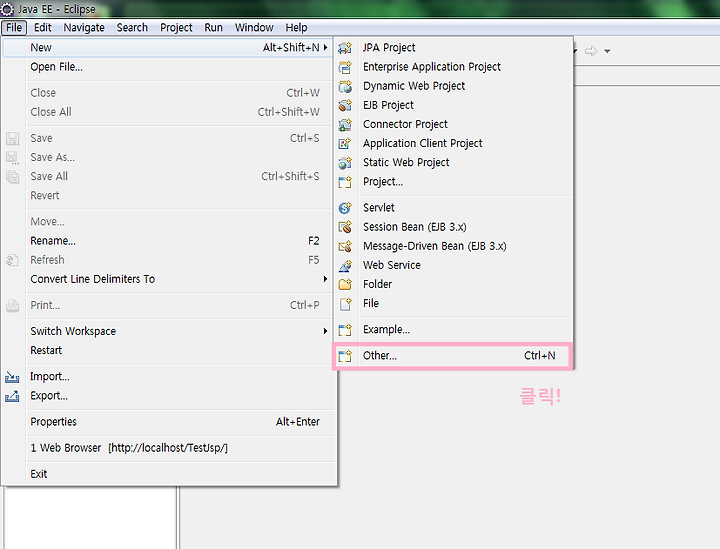The image size is (720, 549).
Task: Click the Example... wizard icon
Action: 345,330
